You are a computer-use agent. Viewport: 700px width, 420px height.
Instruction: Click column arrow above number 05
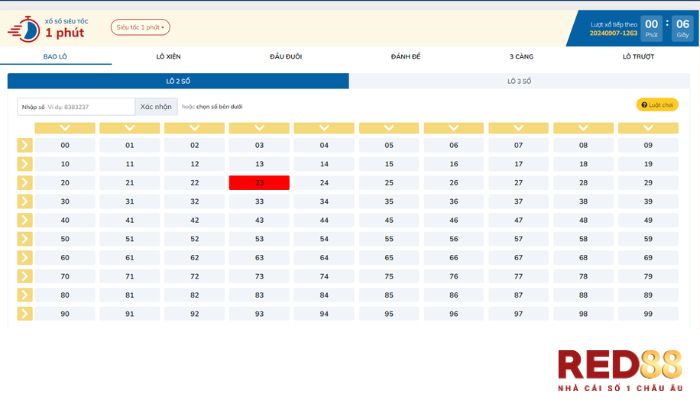point(389,128)
